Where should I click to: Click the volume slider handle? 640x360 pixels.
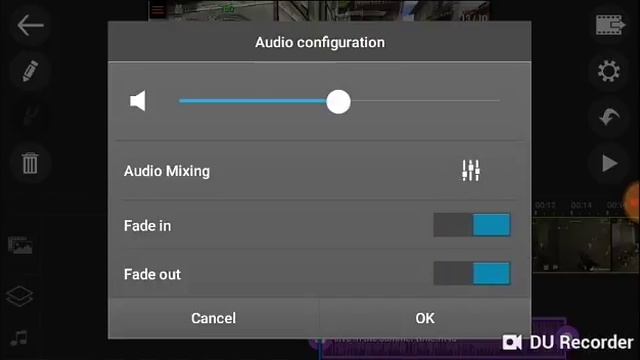pyautogui.click(x=338, y=102)
